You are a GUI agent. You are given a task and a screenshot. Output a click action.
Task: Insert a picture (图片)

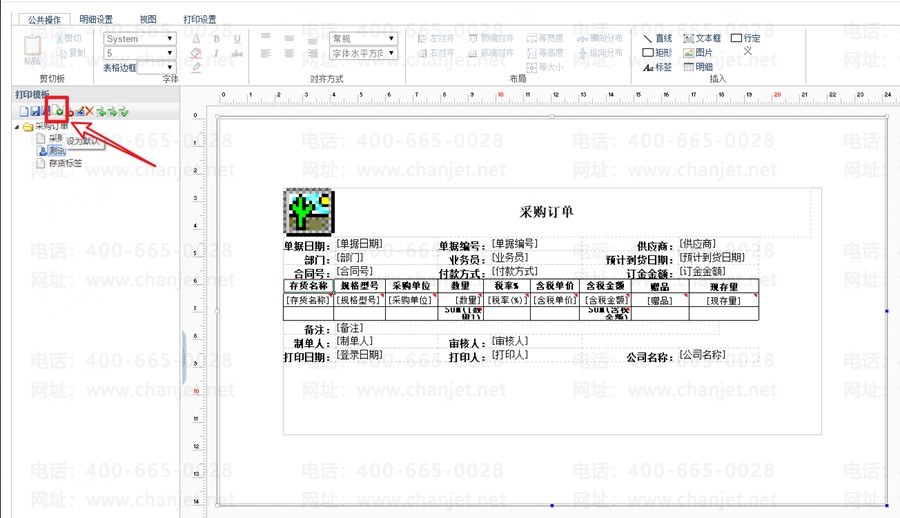tap(698, 53)
